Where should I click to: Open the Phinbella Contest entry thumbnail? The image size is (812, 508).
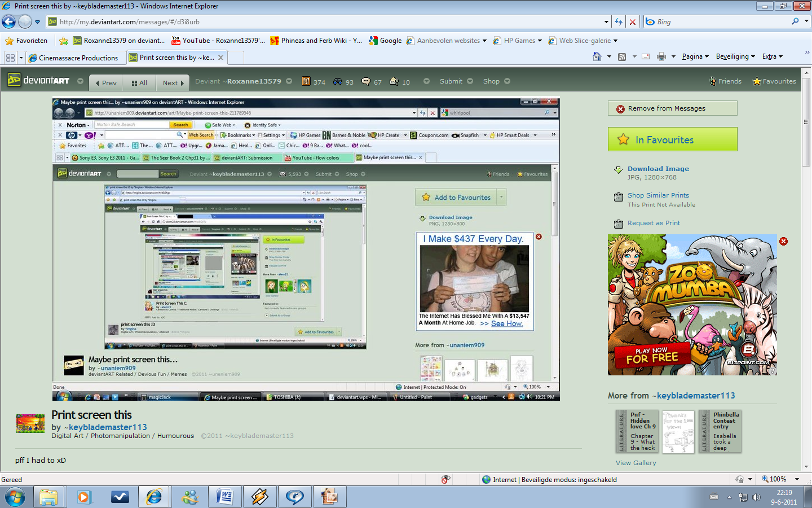[720, 431]
